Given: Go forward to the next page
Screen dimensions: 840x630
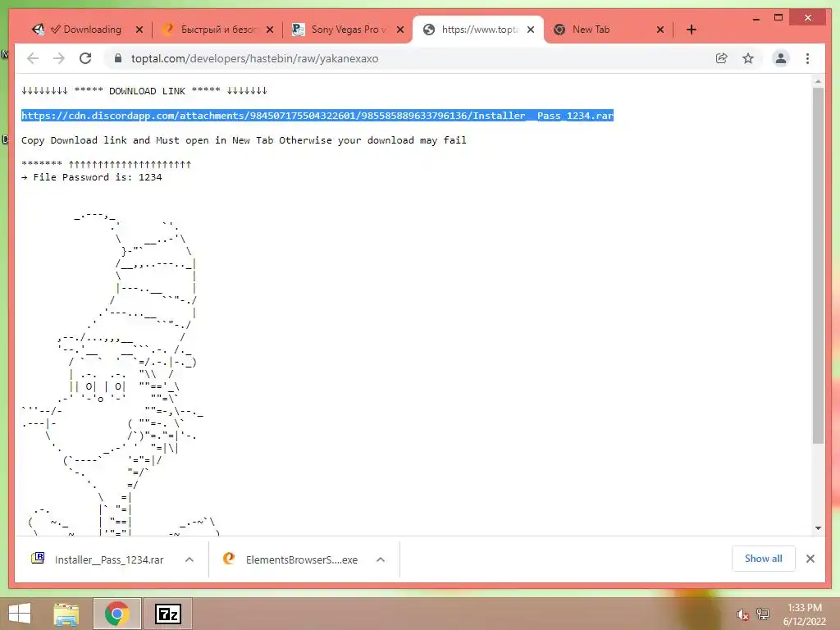Looking at the screenshot, I should [x=58, y=58].
